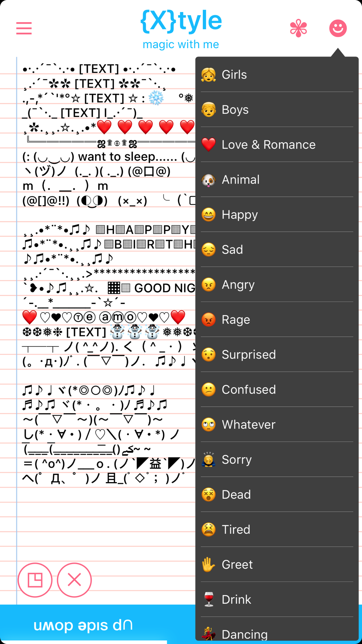362x644 pixels.
Task: Select the Surprised category
Action: (x=277, y=355)
